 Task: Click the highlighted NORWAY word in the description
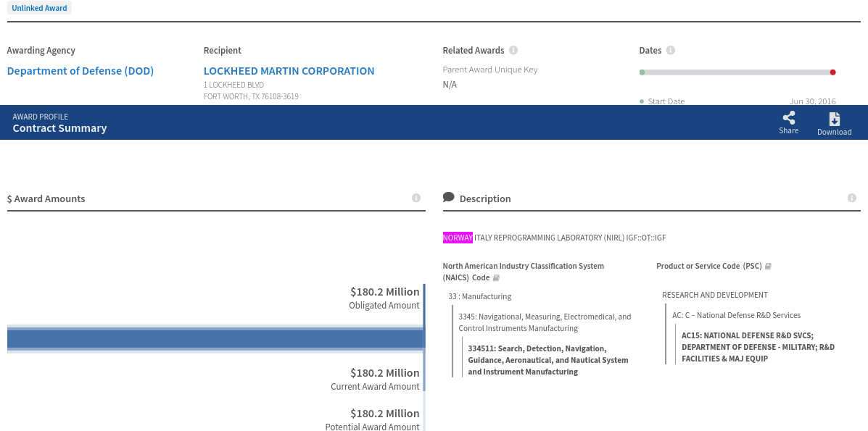[458, 238]
